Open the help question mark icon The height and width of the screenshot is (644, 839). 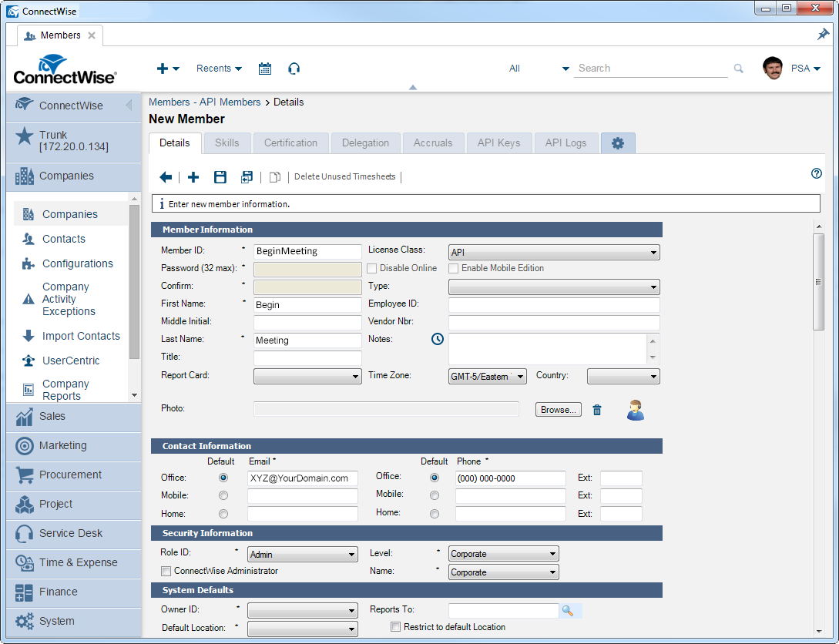point(817,173)
